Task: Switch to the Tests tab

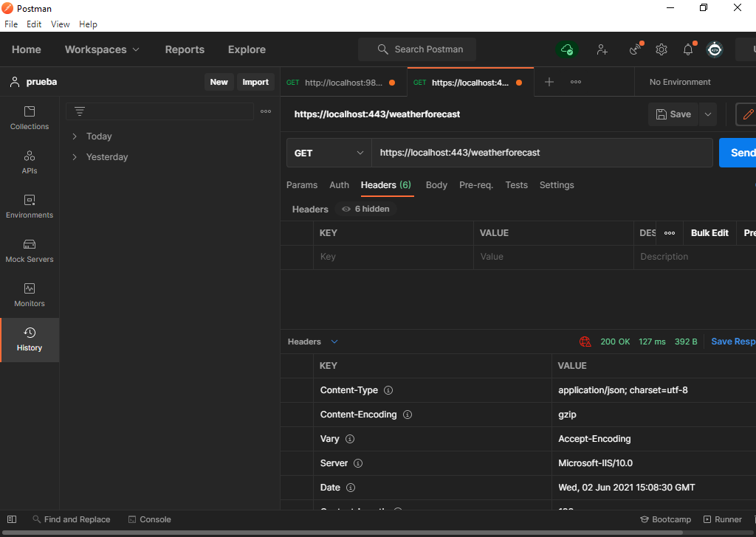Action: [516, 185]
